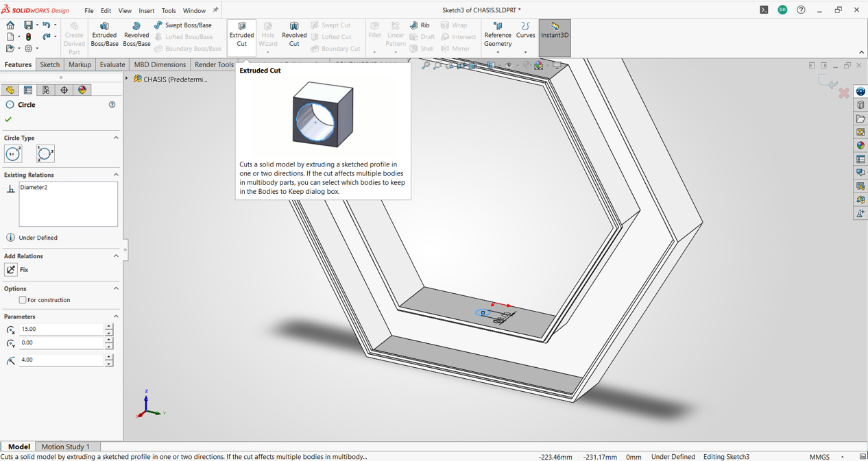Open Help question mark in title bar

[801, 10]
